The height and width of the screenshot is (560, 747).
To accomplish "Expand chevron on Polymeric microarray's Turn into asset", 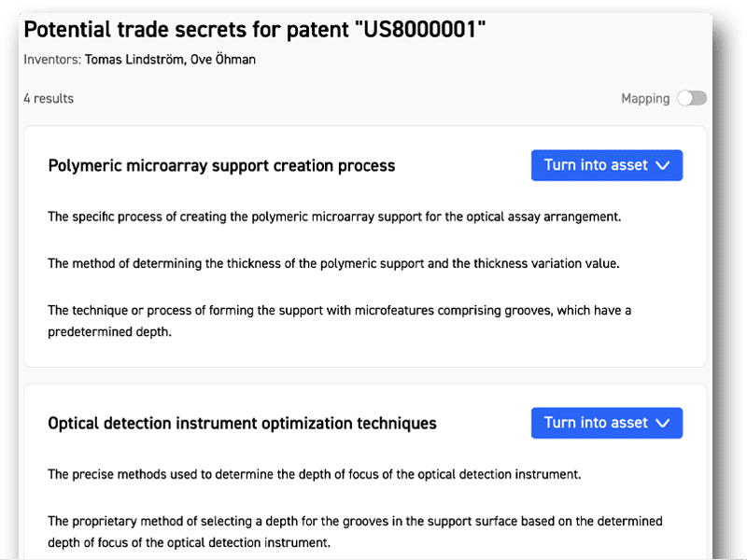I will coord(664,165).
